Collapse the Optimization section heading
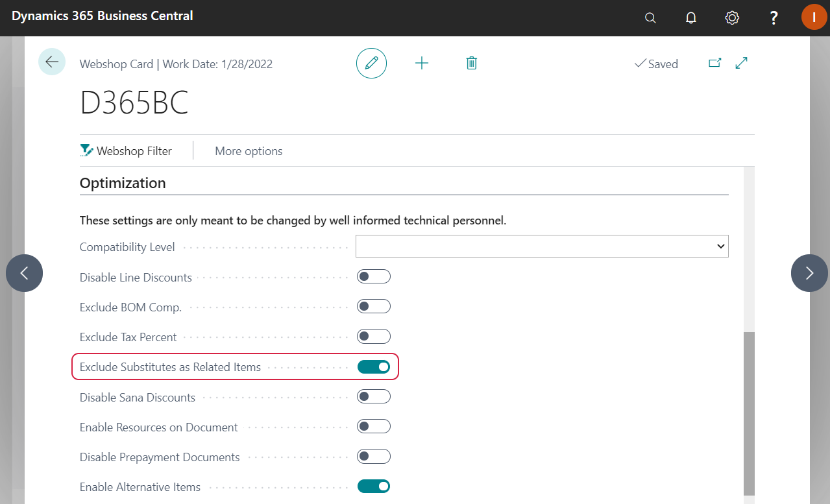 [123, 183]
